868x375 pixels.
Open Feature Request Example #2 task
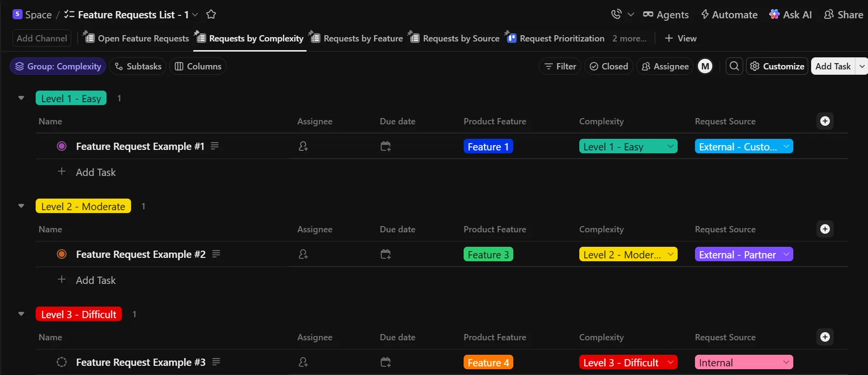click(x=141, y=254)
